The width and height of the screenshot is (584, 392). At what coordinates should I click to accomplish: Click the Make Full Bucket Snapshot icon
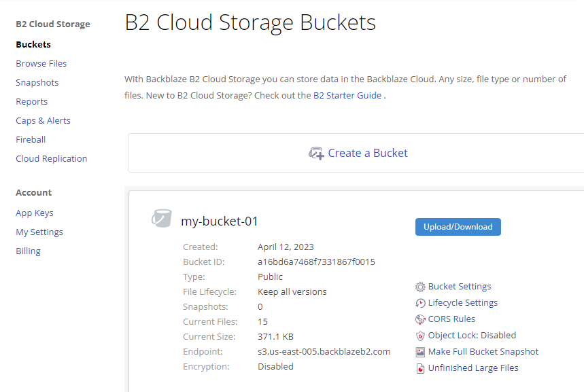421,352
